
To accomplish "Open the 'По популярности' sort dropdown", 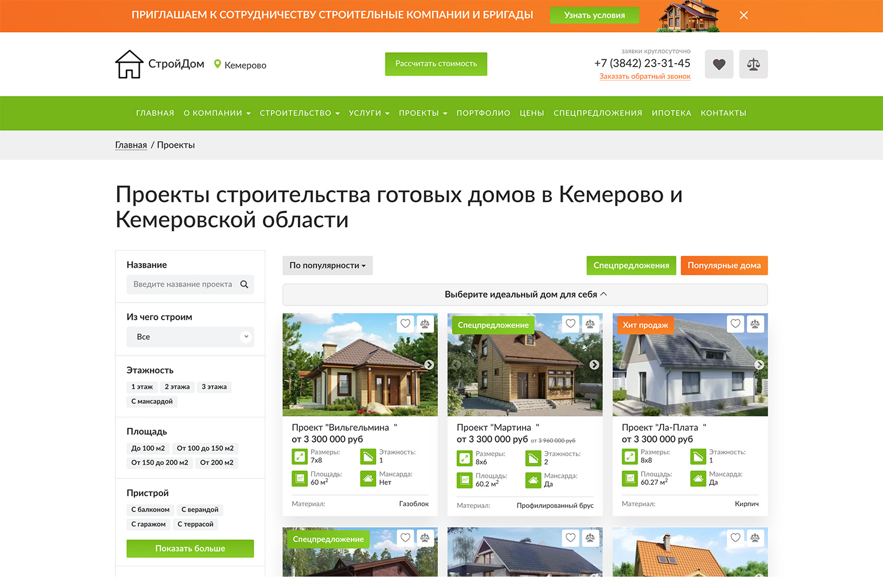I will (x=327, y=265).
